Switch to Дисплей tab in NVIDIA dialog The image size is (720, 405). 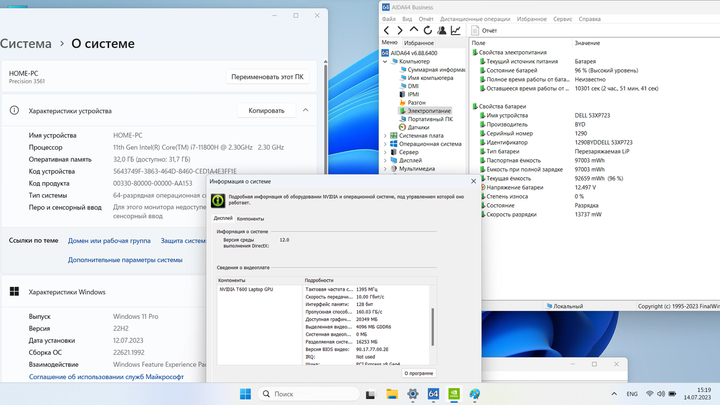click(x=223, y=218)
